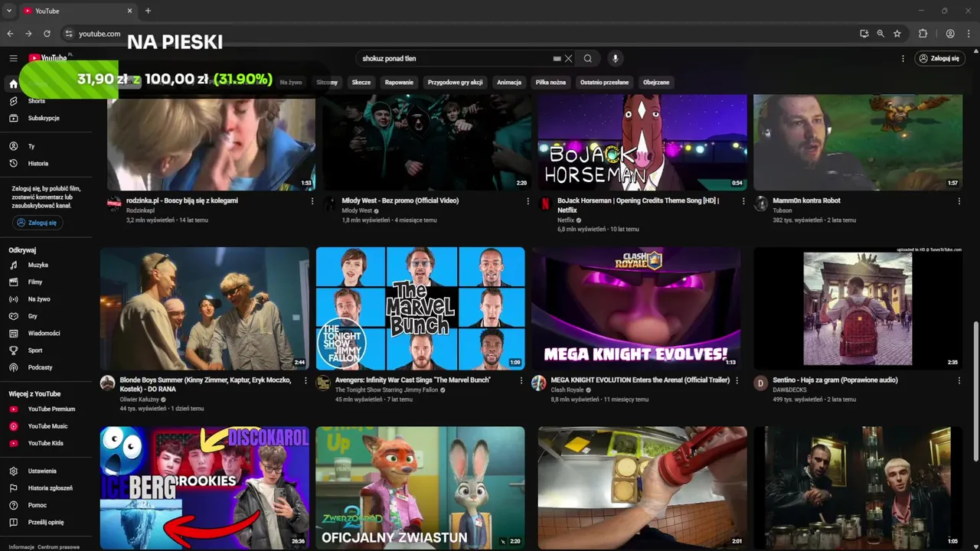Open YouTube Kids in the sidebar
Viewport: 980px width, 551px height.
pyautogui.click(x=46, y=443)
